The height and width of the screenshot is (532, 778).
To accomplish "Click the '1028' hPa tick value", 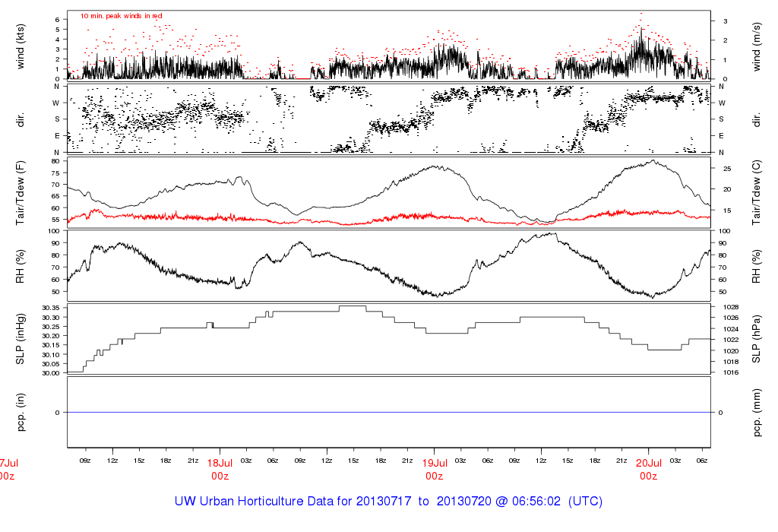I will [732, 307].
